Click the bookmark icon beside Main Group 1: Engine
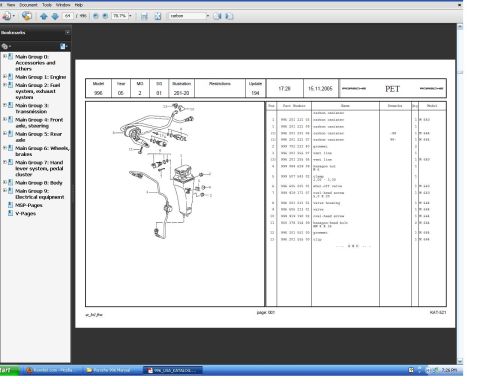 tap(10, 77)
